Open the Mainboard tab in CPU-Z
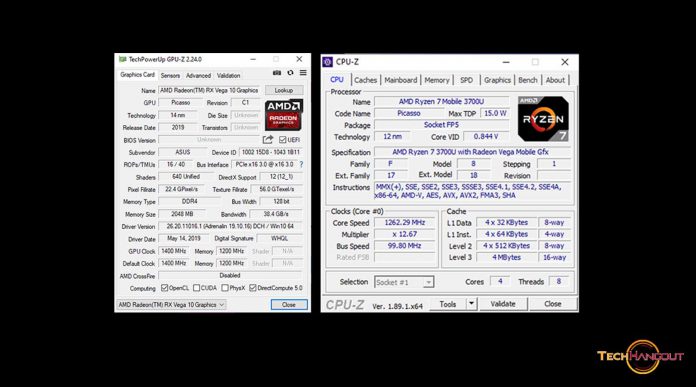 point(401,80)
